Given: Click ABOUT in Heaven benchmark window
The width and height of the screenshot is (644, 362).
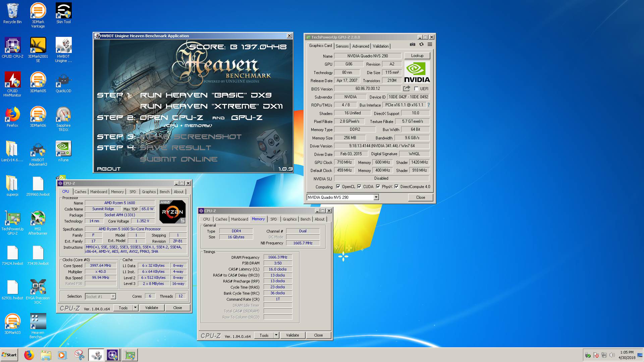Looking at the screenshot, I should pyautogui.click(x=109, y=169).
